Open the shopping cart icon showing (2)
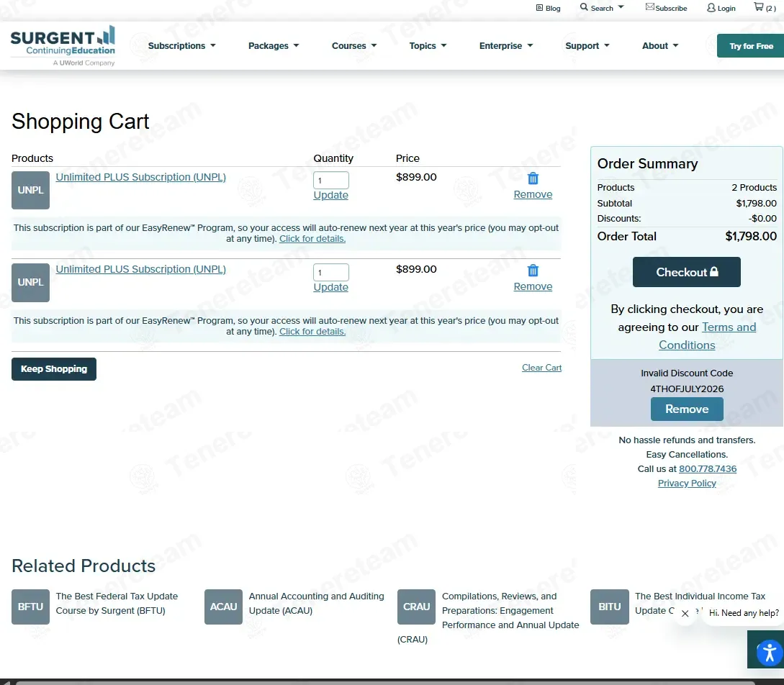This screenshot has height=685, width=784. pos(765,7)
